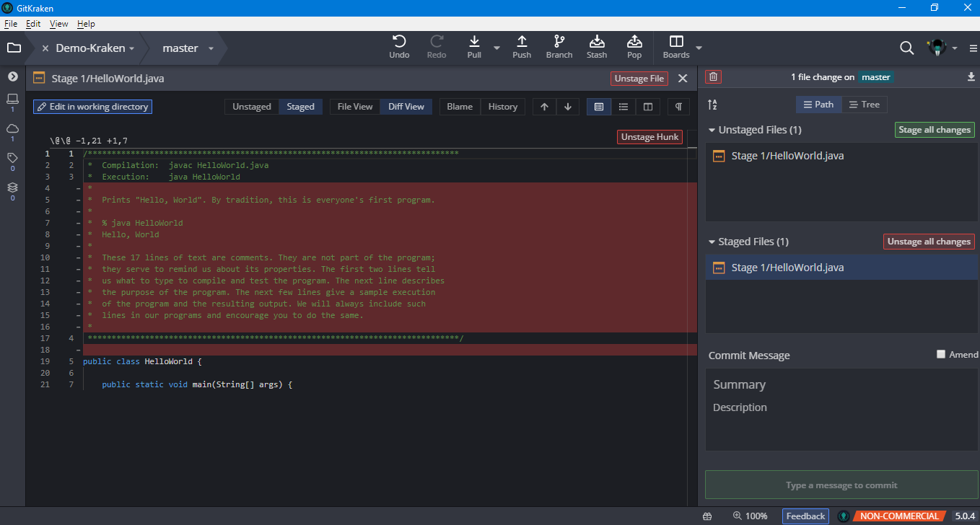Image resolution: width=980 pixels, height=525 pixels.
Task: Pull changes with the Pull button
Action: 474,48
